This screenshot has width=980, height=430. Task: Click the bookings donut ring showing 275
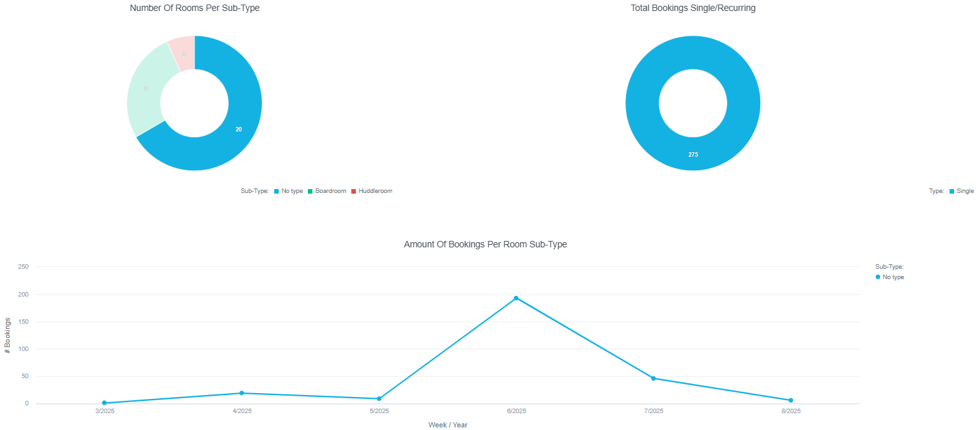tap(693, 154)
